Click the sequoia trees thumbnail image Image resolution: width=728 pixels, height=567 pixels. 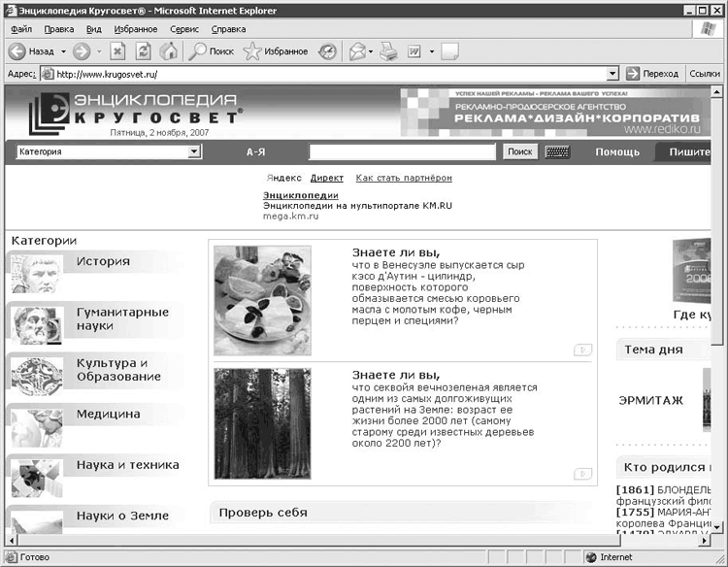[x=262, y=423]
